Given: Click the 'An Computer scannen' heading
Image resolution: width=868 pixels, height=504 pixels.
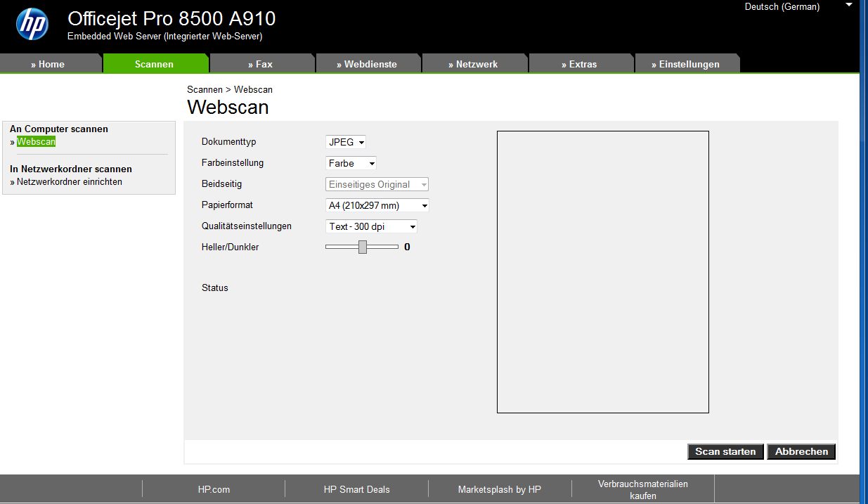Looking at the screenshot, I should tap(59, 129).
